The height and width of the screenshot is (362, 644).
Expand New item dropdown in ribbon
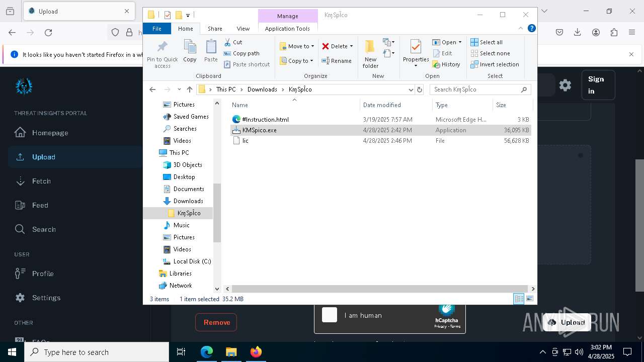click(389, 42)
